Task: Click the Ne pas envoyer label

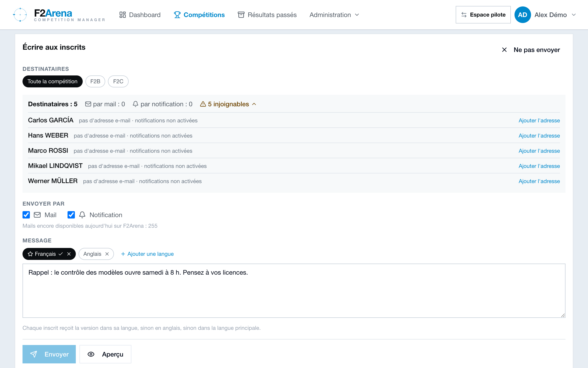Action: pos(537,50)
